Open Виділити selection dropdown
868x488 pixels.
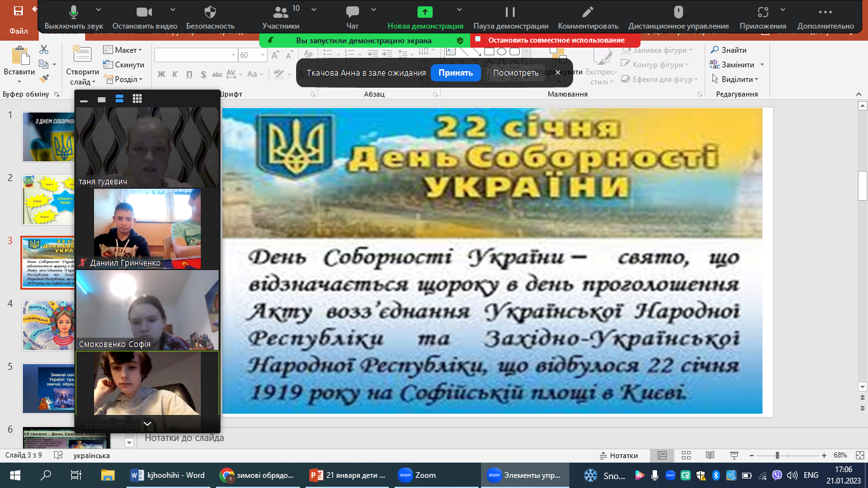pos(735,79)
